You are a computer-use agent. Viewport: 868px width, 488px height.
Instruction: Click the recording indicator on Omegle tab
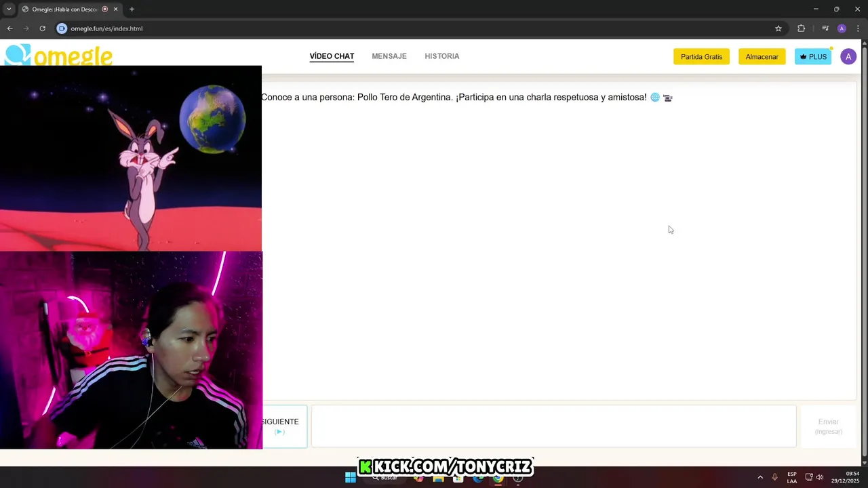tap(104, 9)
